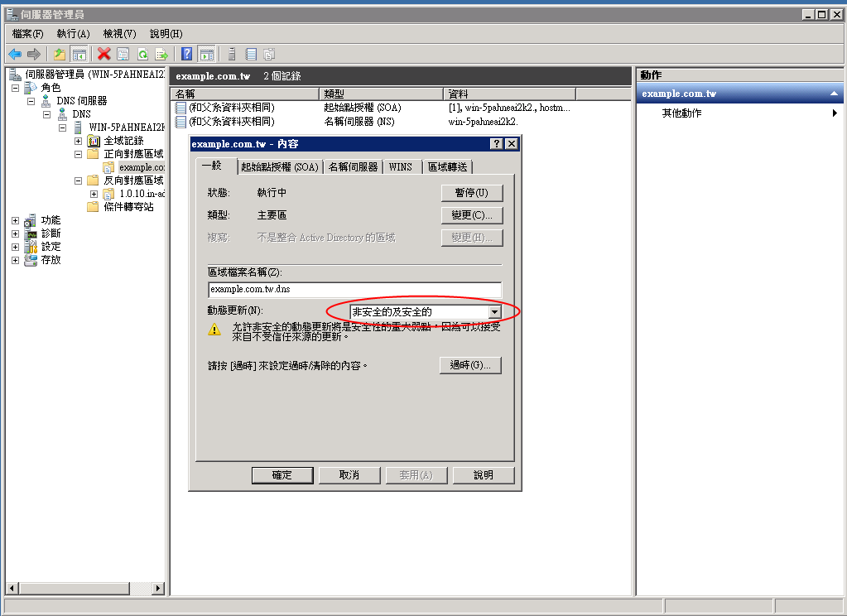Image resolution: width=847 pixels, height=616 pixels.
Task: Click the properties icon in the toolbar
Action: 123,54
